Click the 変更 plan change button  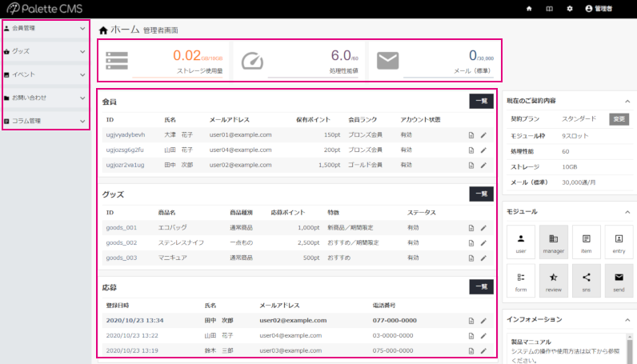tap(619, 119)
